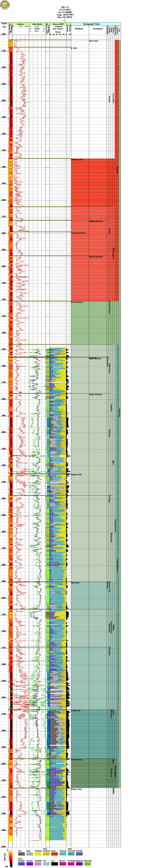
Task: Click the 'Heebner Shale' member label
Action: pyautogui.click(x=76, y=474)
